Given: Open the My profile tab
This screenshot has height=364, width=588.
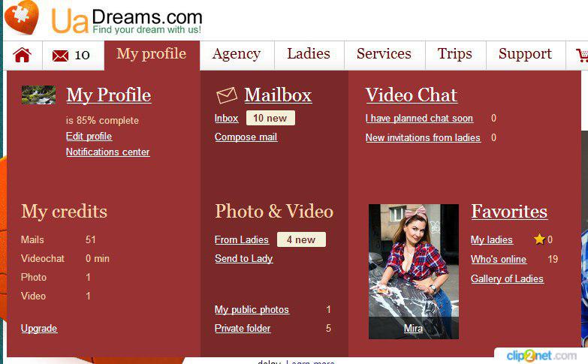Looking at the screenshot, I should [x=152, y=54].
